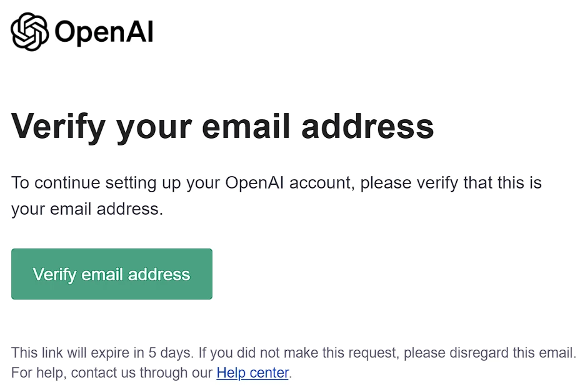
Task: Click the word "your" in the bold heading
Action: coord(154,130)
